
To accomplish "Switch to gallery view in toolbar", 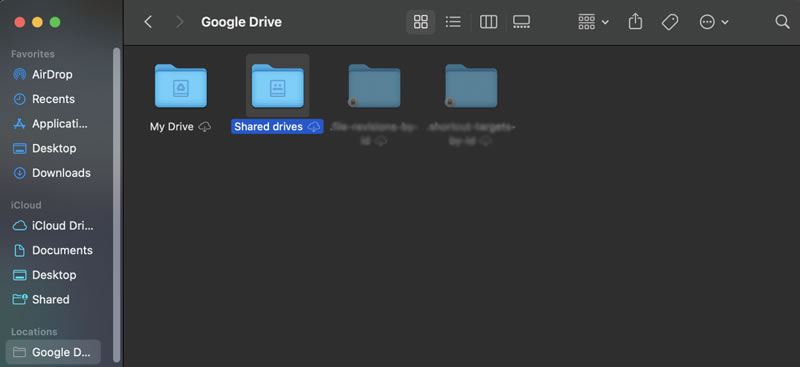I will coord(521,22).
